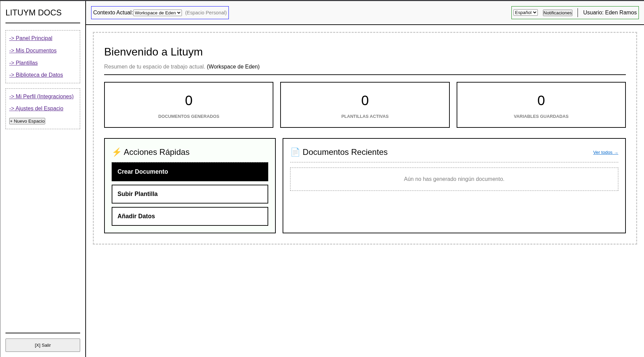This screenshot has height=357, width=644.
Task: Open Notificaciones
Action: (558, 13)
